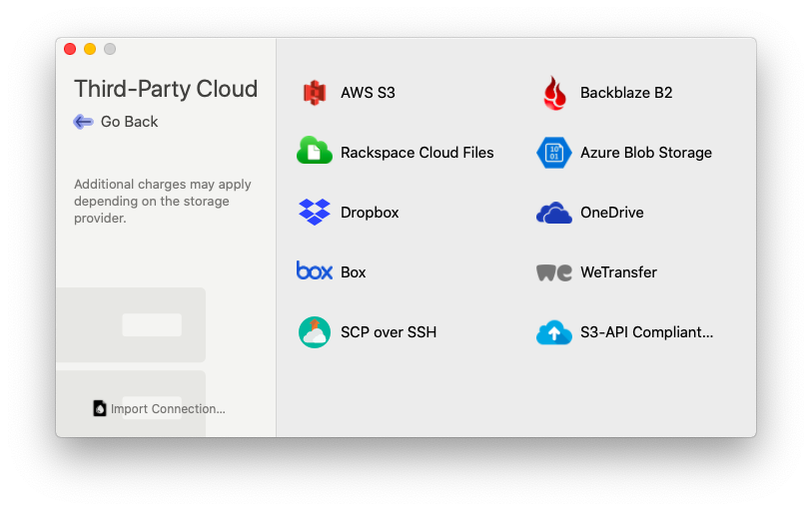Click the AWS S3 red cube icon
The height and width of the screenshot is (511, 812).
[x=315, y=93]
